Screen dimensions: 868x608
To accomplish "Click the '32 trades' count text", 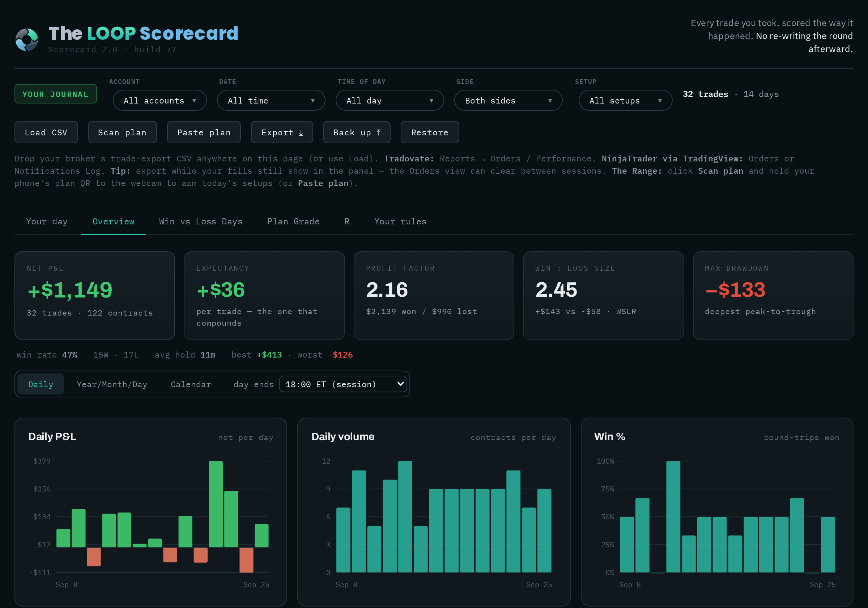I will (x=706, y=94).
